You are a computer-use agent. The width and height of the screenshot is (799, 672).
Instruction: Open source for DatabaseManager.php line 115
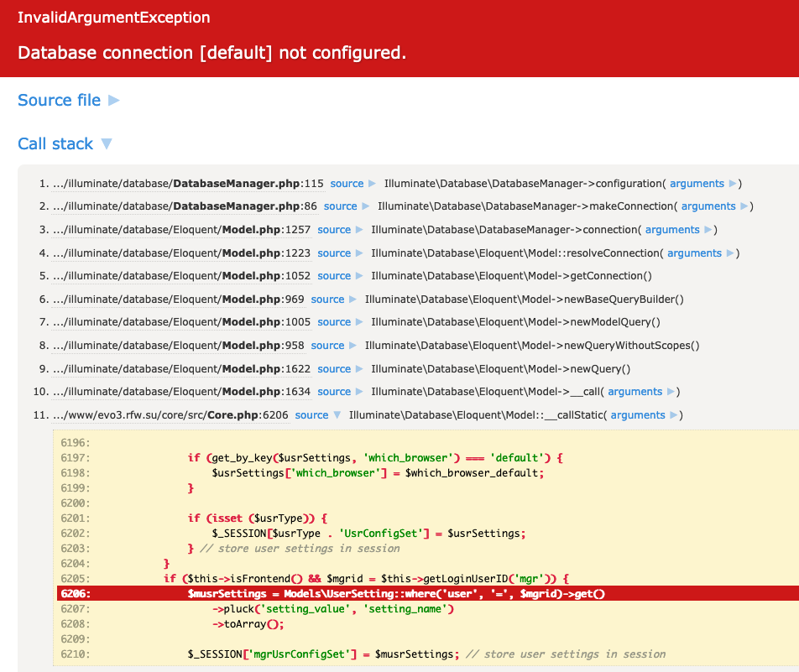pyautogui.click(x=347, y=183)
